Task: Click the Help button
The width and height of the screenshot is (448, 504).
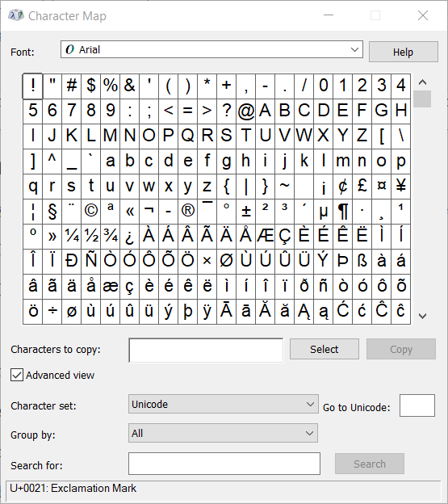Action: tap(404, 52)
